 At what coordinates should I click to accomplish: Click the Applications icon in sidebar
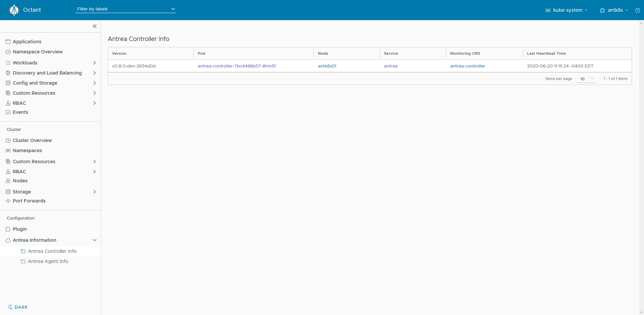coord(8,42)
